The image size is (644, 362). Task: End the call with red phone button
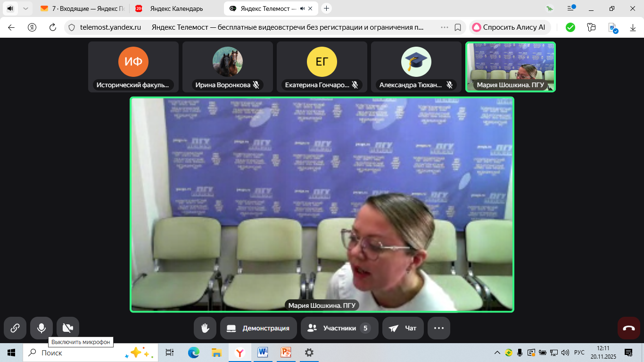click(x=629, y=328)
